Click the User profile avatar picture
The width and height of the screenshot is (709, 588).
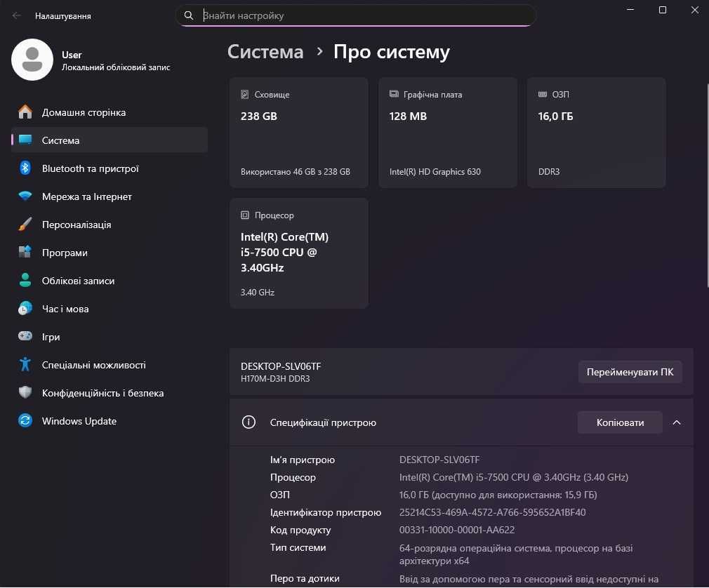(32, 60)
